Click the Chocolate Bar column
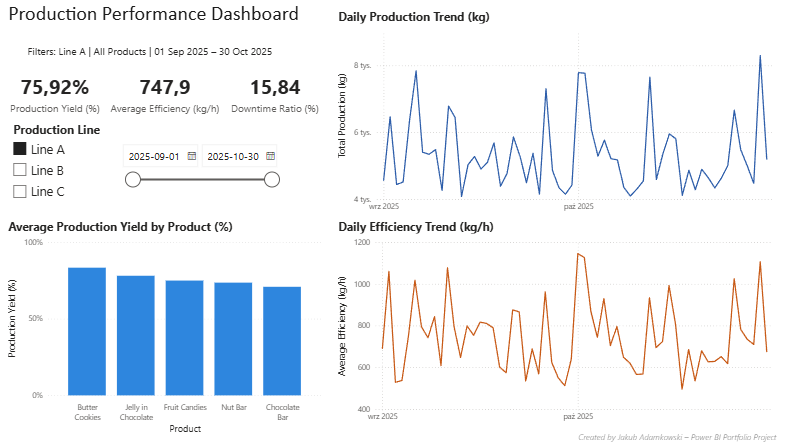The image size is (791, 446). [282, 341]
